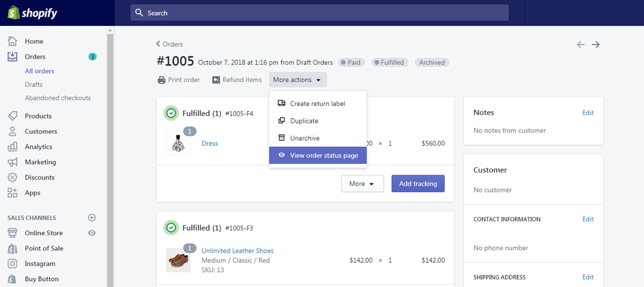This screenshot has height=287, width=644.
Task: Edit the Notes section
Action: tap(588, 113)
